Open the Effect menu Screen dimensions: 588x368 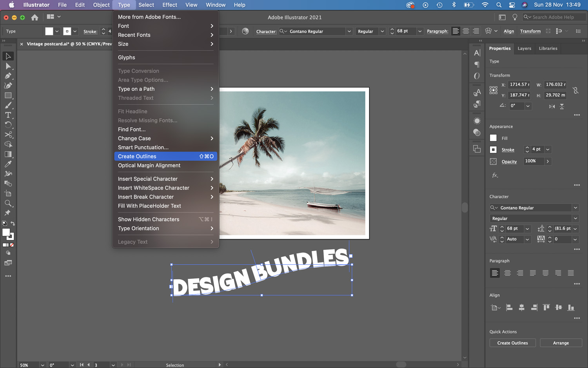coord(170,5)
